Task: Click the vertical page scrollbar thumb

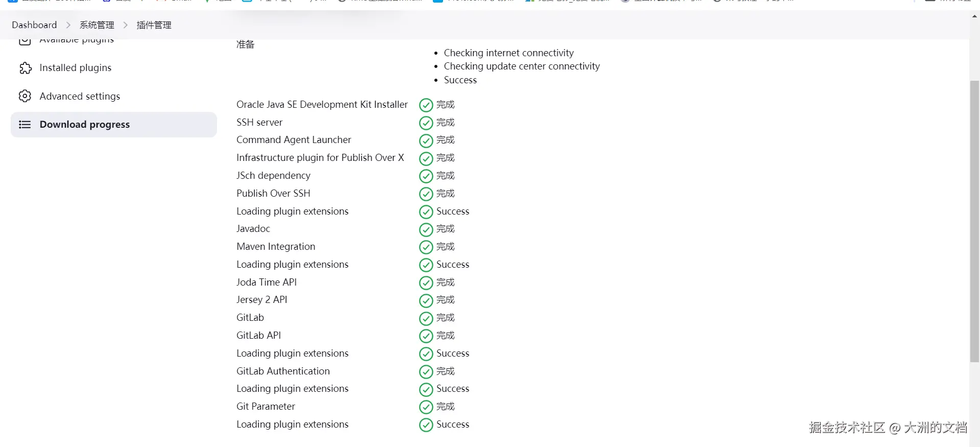Action: click(x=974, y=220)
